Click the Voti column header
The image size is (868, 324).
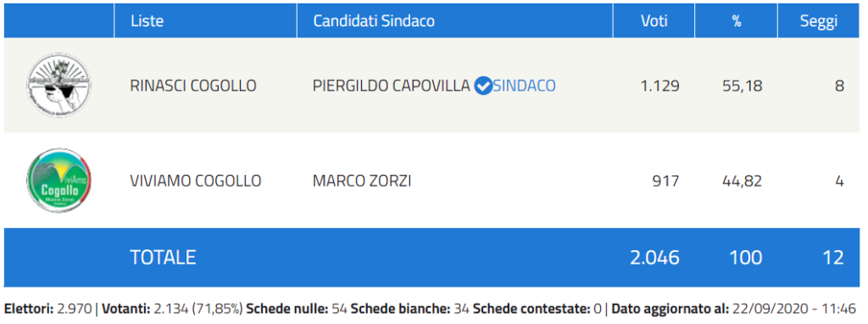654,21
